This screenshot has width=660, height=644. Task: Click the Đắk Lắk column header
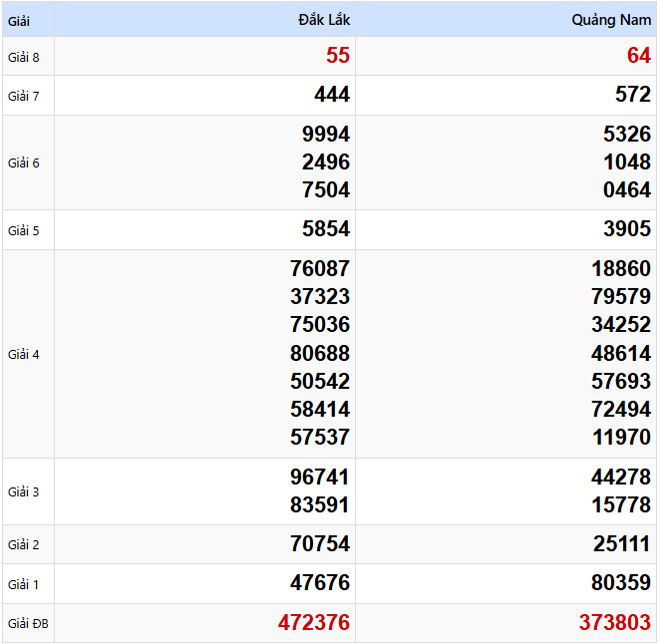point(324,20)
